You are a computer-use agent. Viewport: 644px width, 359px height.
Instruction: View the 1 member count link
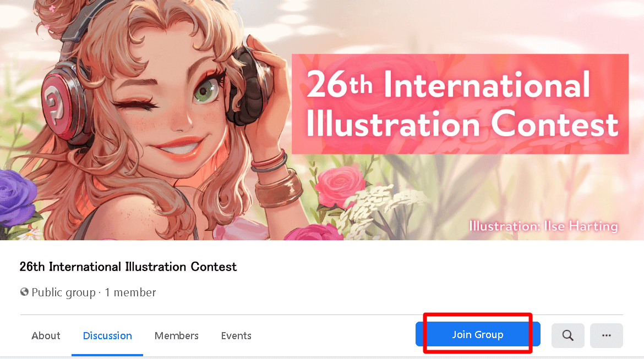pyautogui.click(x=130, y=292)
